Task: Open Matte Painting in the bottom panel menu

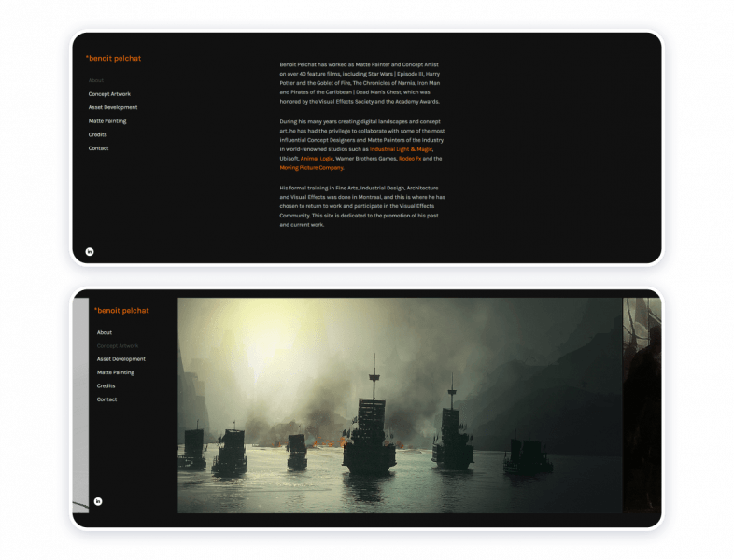Action: click(116, 372)
